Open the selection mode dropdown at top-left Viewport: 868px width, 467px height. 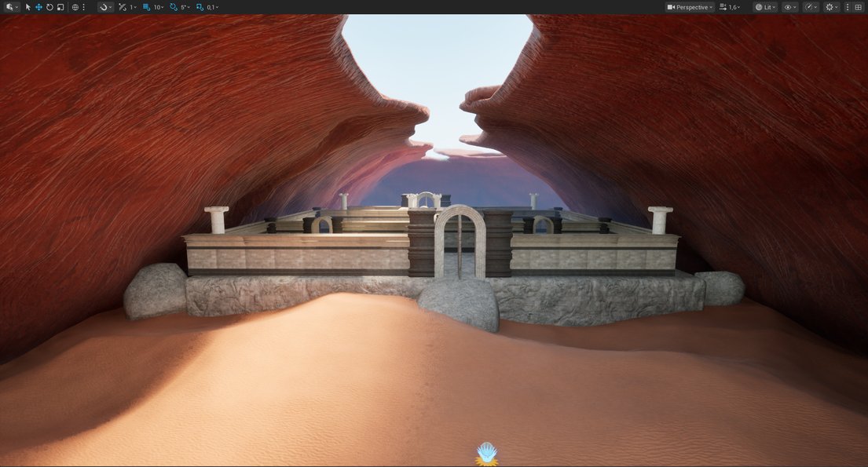coord(12,7)
